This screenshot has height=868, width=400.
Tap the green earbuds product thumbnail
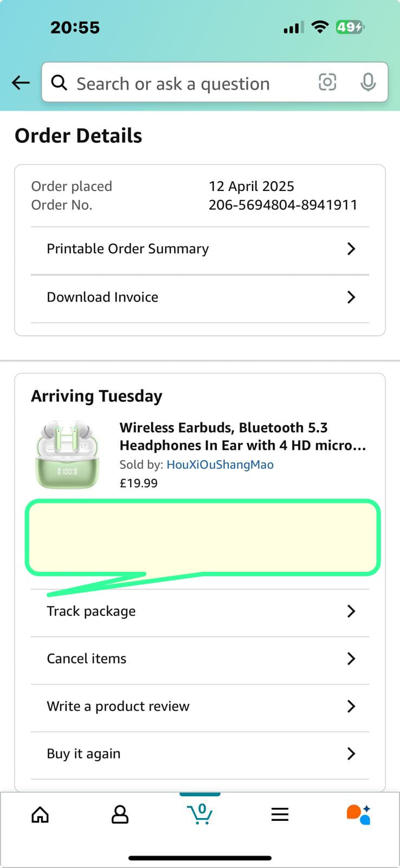[x=67, y=454]
